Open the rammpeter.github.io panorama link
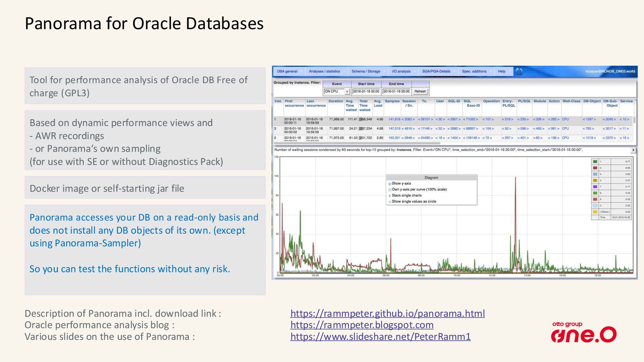The width and height of the screenshot is (644, 362). 387,313
